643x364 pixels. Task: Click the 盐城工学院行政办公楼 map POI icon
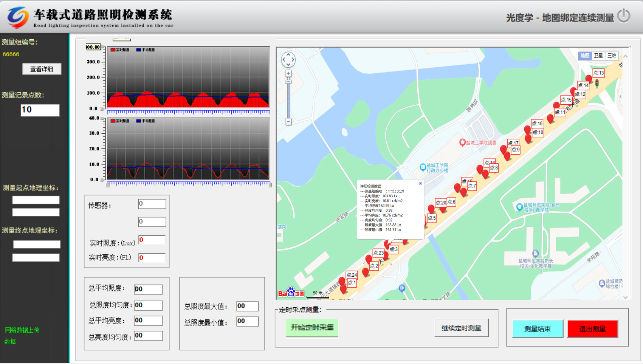[x=423, y=167]
